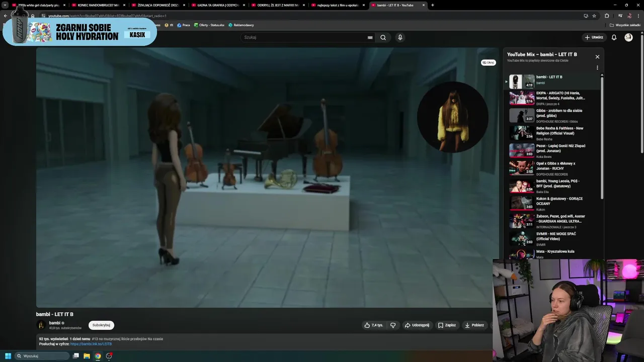Bookmark this page with the star icon

coord(594,16)
